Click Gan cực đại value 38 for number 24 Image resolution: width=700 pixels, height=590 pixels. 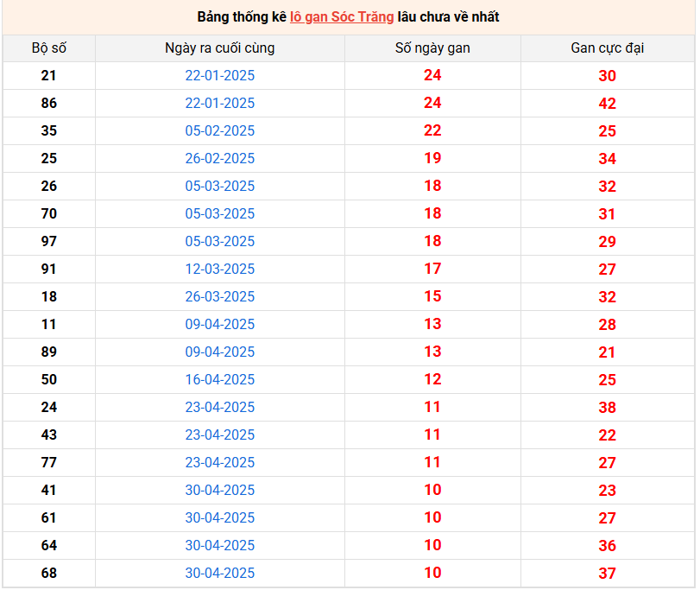pyautogui.click(x=607, y=407)
